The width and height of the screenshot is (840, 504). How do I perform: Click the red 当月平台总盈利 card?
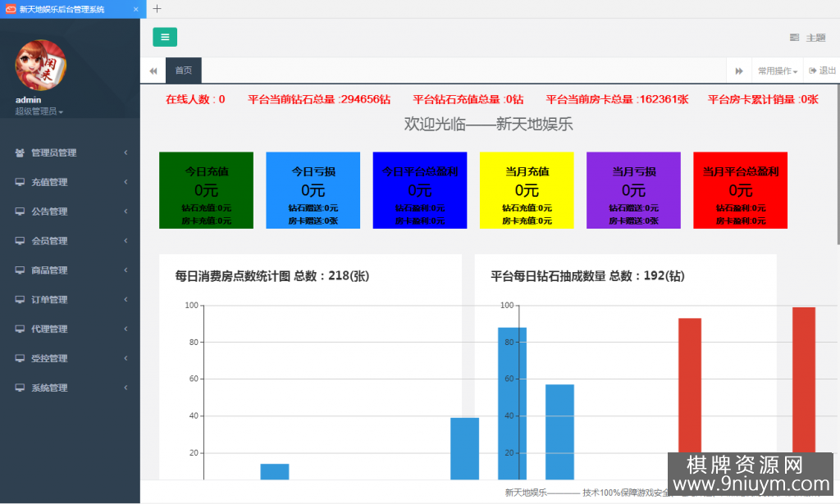740,190
